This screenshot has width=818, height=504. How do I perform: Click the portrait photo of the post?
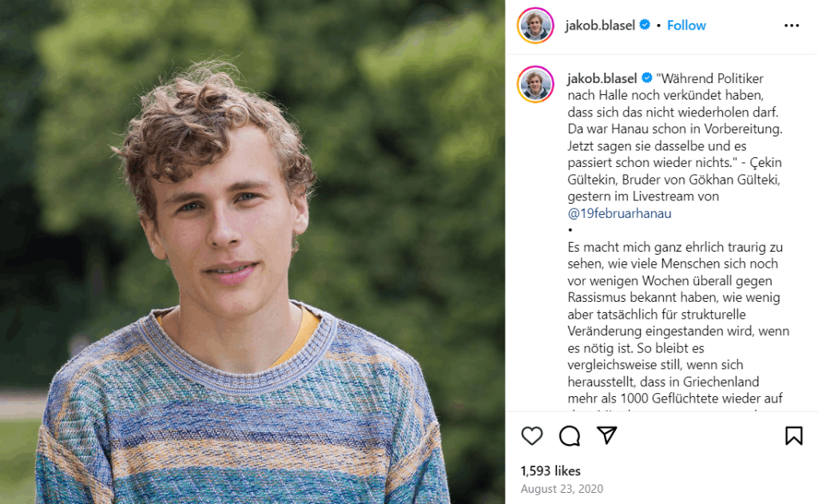coord(252,252)
